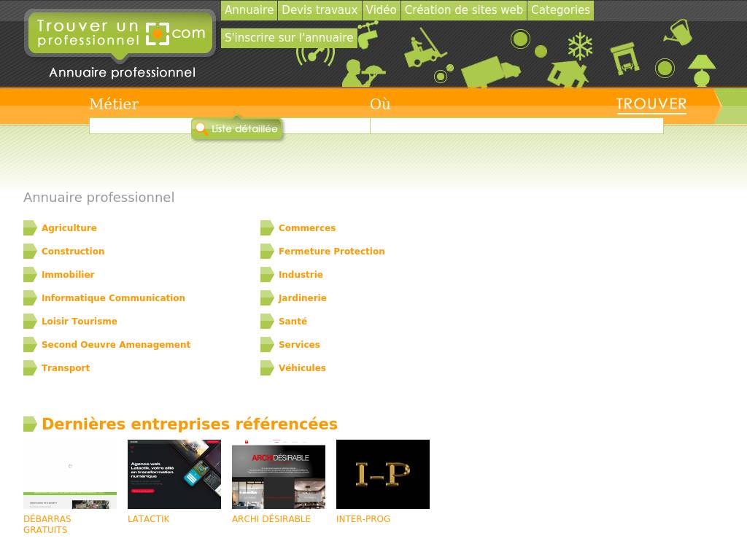Click in the Où location field
This screenshot has height=560, width=747.
(x=516, y=126)
